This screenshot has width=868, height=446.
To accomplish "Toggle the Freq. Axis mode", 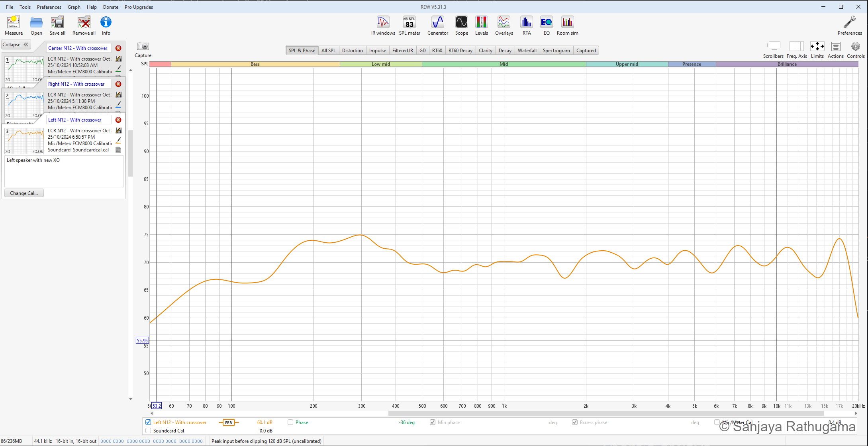I will tap(796, 46).
